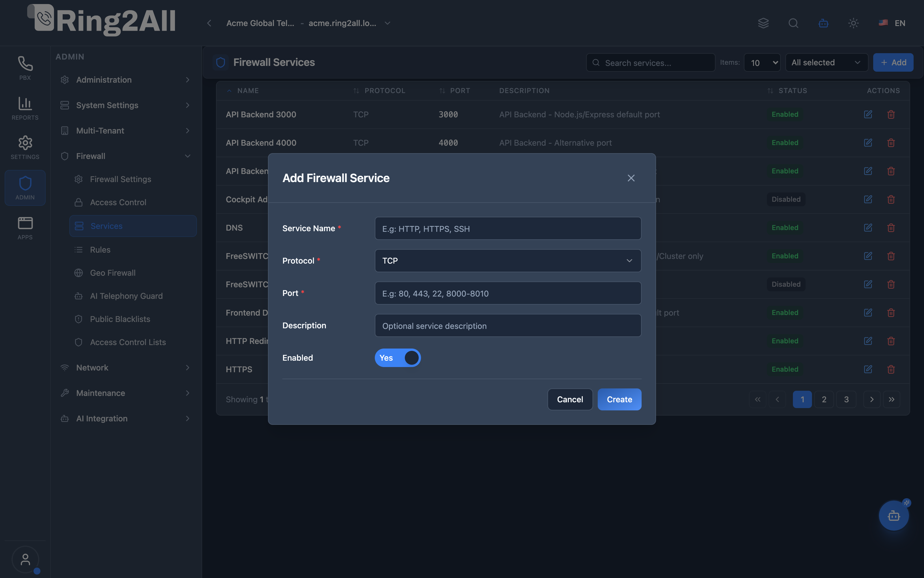The height and width of the screenshot is (578, 924).
Task: Click the Cancel button
Action: 570,399
